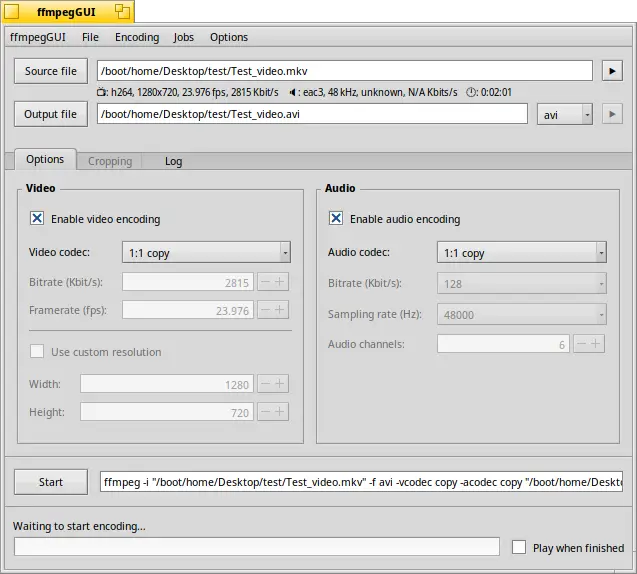Open the avi output format dropdown
The height and width of the screenshot is (574, 637).
[565, 115]
